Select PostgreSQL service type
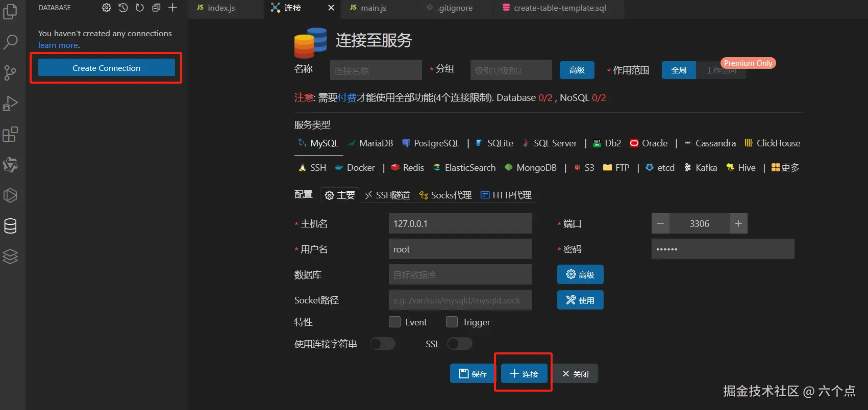 click(x=431, y=143)
